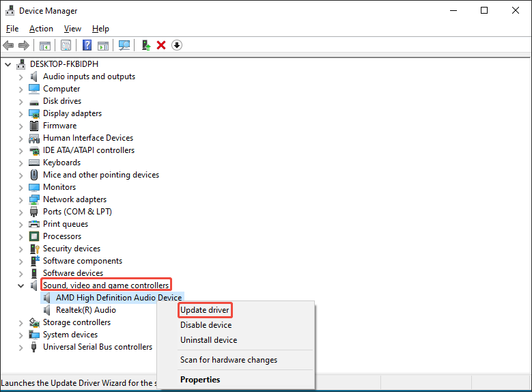This screenshot has height=392, width=532.
Task: Collapse Sound, video and game controllers
Action: tap(20, 285)
